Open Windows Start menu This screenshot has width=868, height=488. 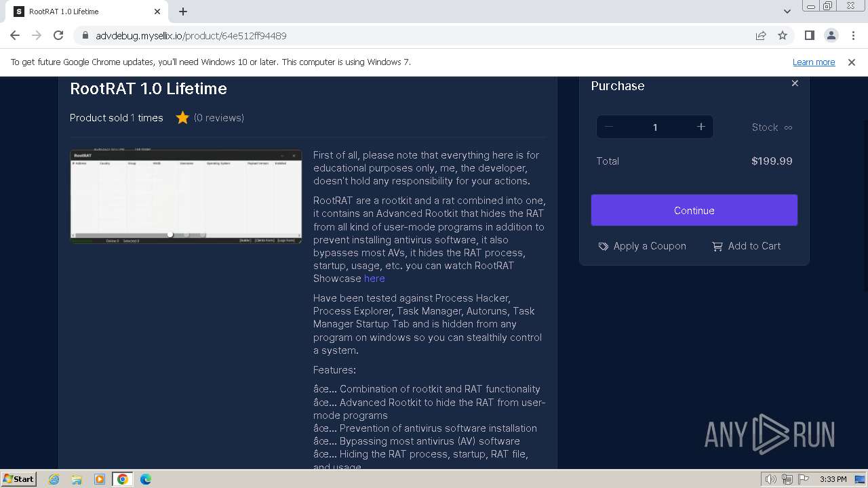(19, 479)
